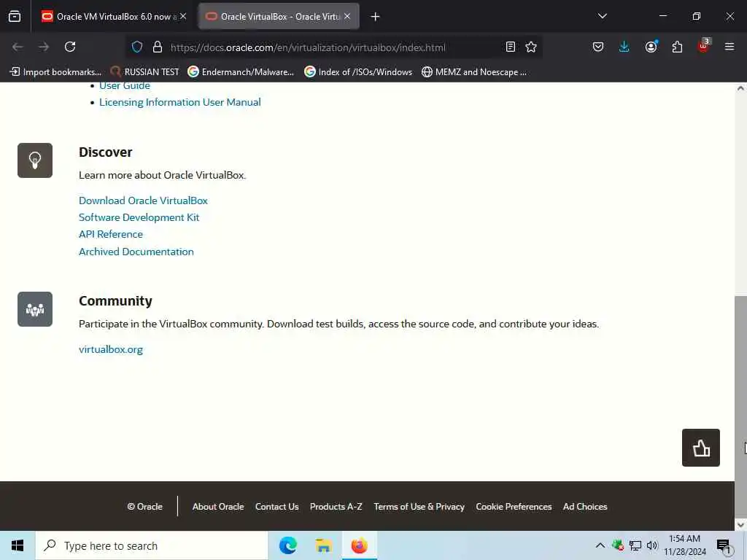Open the volume speaker tray icon
Viewport: 747px width, 560px height.
652,545
